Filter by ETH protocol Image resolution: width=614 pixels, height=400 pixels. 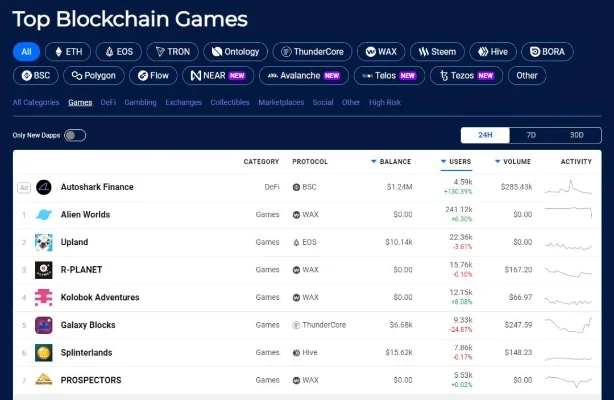tap(68, 52)
